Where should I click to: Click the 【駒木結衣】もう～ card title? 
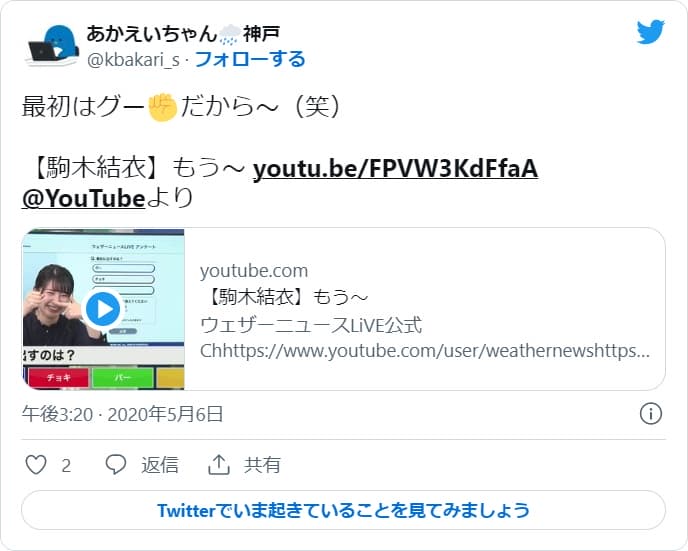284,297
